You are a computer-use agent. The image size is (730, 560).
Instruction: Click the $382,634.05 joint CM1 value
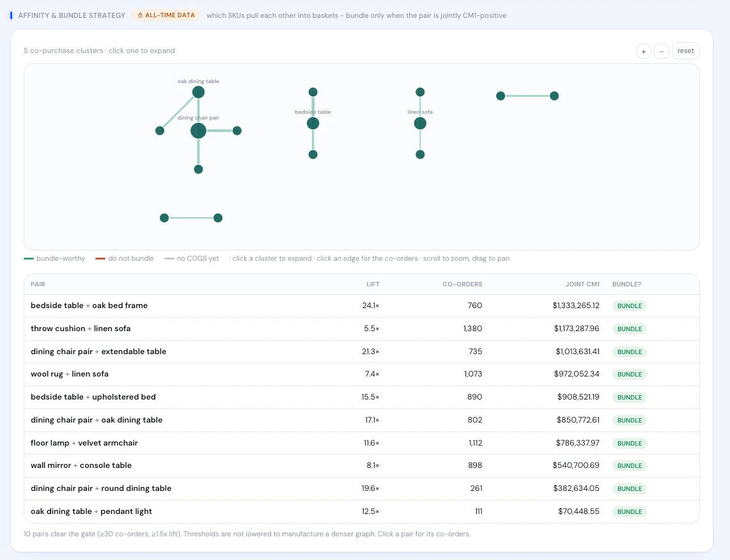pyautogui.click(x=577, y=488)
